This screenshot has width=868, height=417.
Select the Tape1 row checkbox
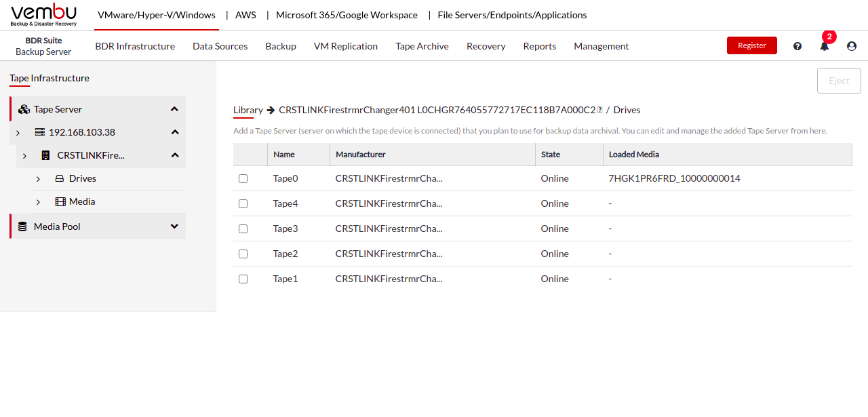243,279
